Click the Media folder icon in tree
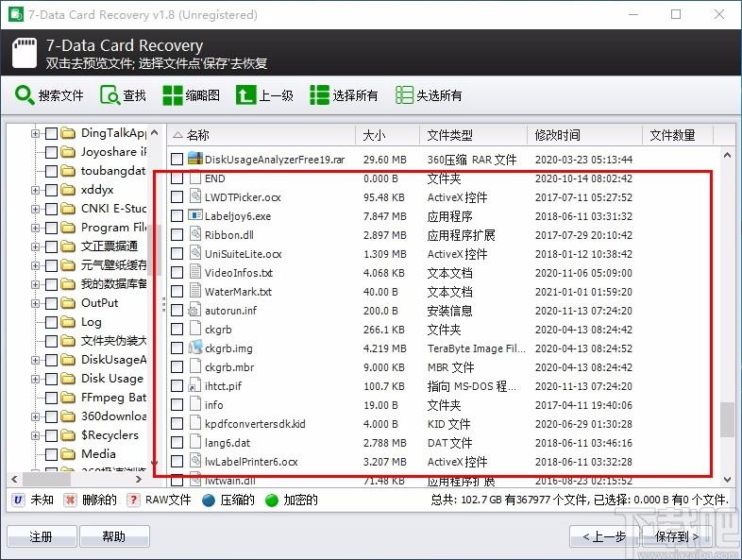Viewport: 742px width, 560px height. (68, 454)
